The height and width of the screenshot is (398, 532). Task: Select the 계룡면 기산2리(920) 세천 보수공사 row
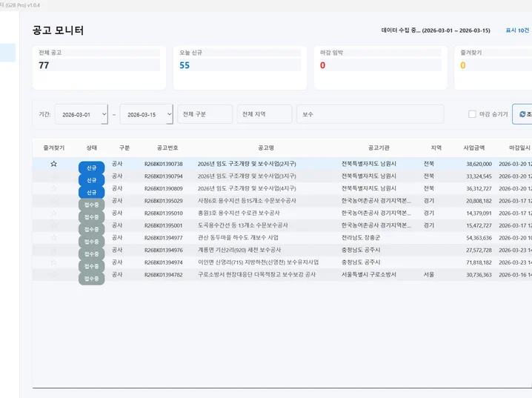click(242, 251)
